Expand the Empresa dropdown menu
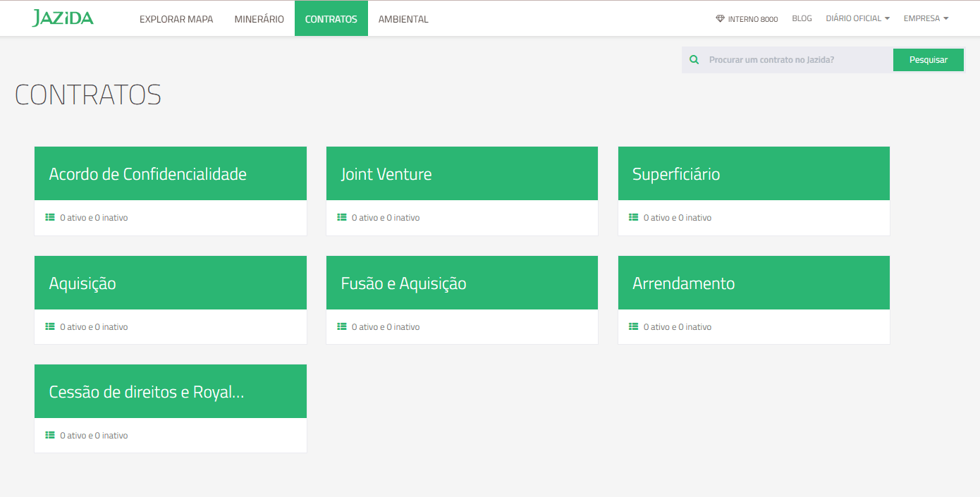 (x=926, y=18)
